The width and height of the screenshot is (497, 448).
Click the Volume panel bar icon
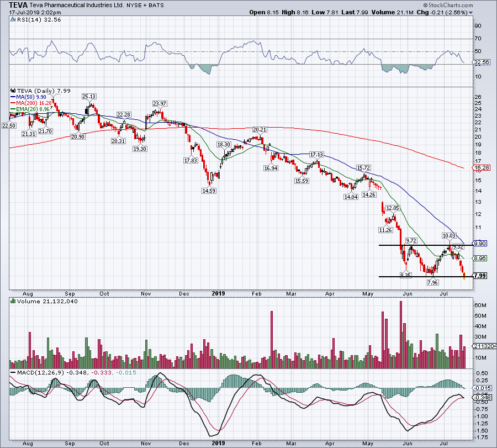13,301
